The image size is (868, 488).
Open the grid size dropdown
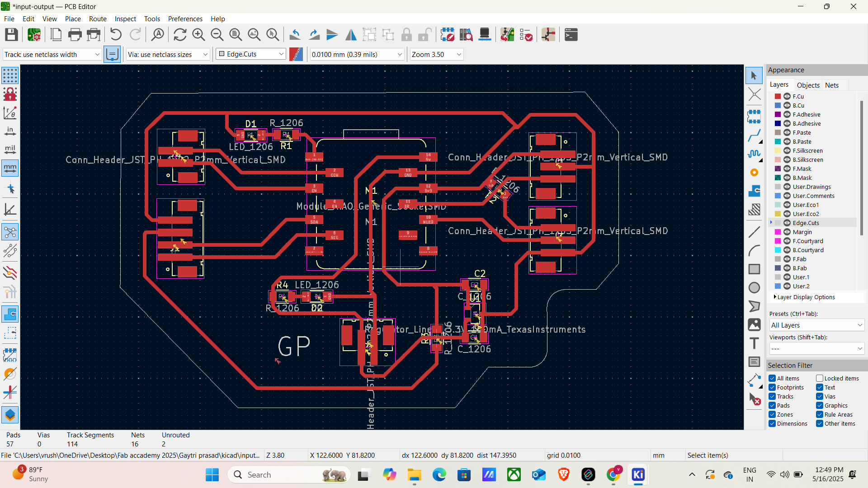coord(357,55)
